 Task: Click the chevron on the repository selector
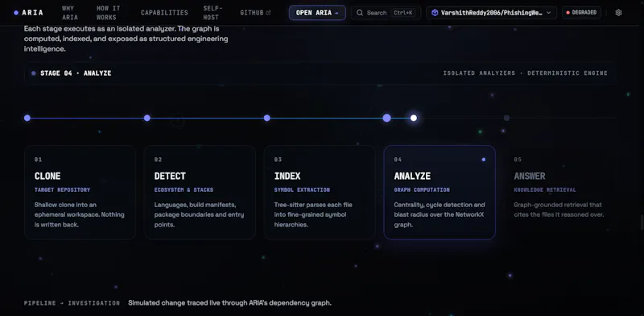point(549,13)
